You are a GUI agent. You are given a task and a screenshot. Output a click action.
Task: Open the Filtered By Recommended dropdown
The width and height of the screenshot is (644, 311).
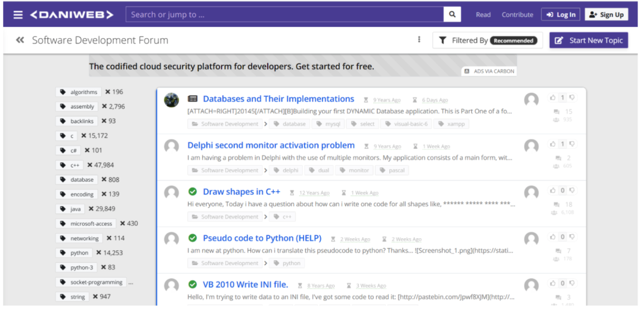(x=487, y=41)
